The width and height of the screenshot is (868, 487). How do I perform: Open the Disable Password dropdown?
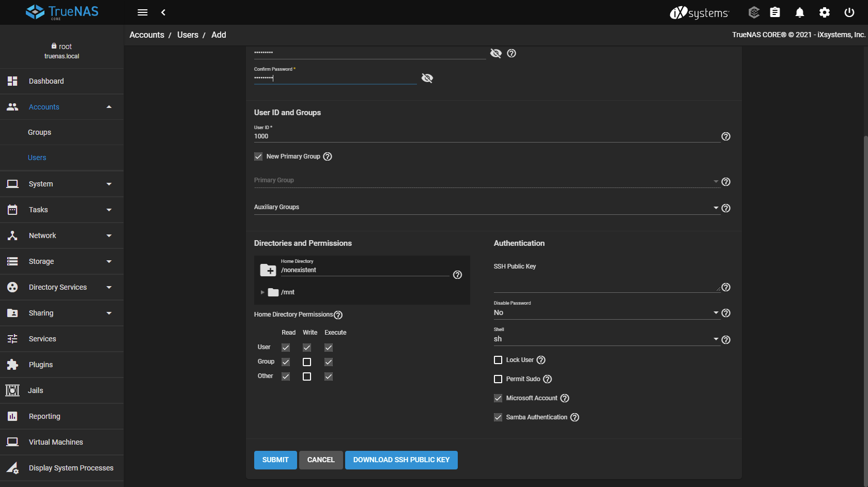(607, 312)
